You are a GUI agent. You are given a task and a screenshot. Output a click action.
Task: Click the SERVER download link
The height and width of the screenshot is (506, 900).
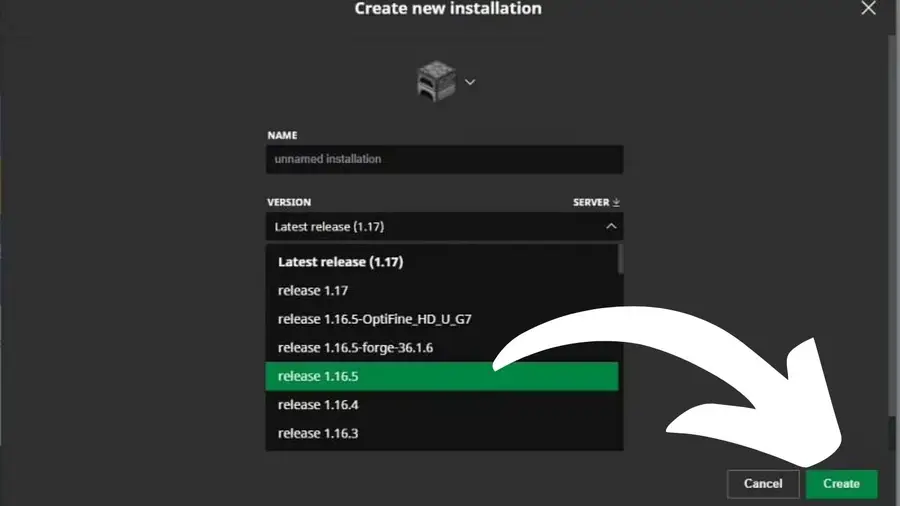click(x=591, y=202)
